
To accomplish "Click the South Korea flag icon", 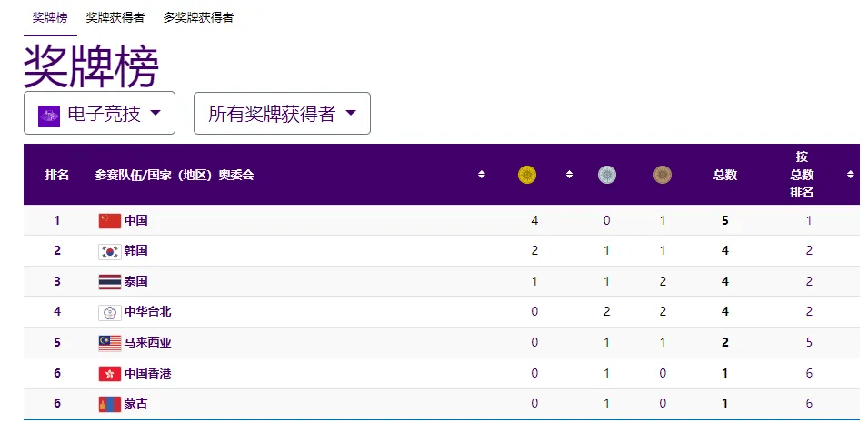I will click(x=110, y=251).
